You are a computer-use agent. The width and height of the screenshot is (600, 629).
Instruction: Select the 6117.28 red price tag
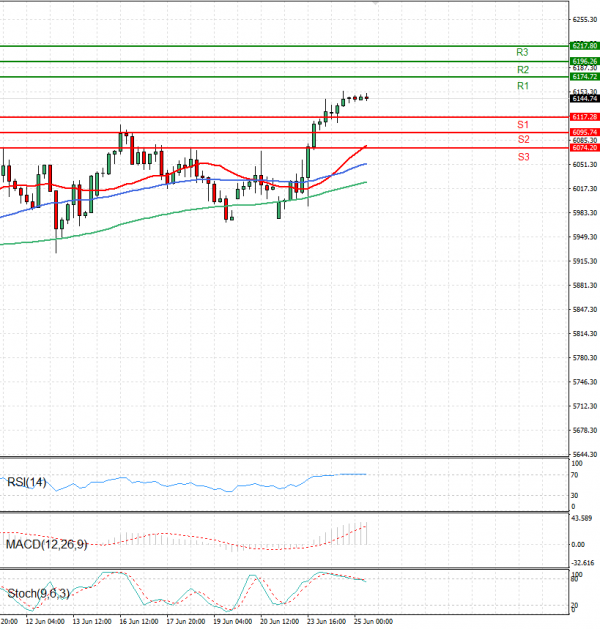[x=585, y=117]
